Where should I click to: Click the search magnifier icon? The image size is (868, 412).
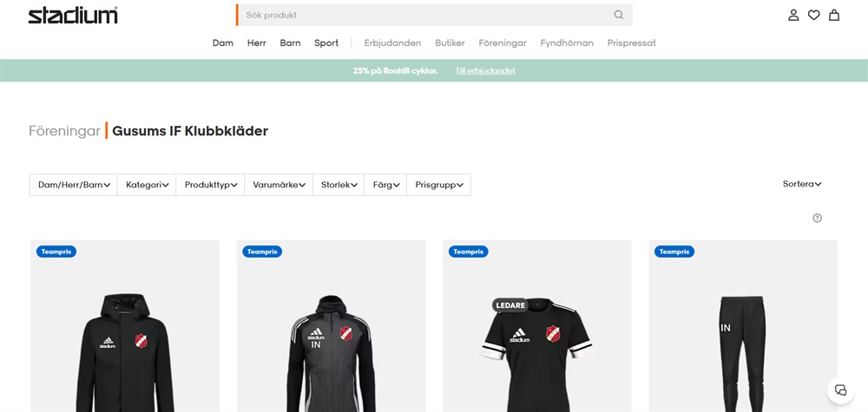point(618,15)
